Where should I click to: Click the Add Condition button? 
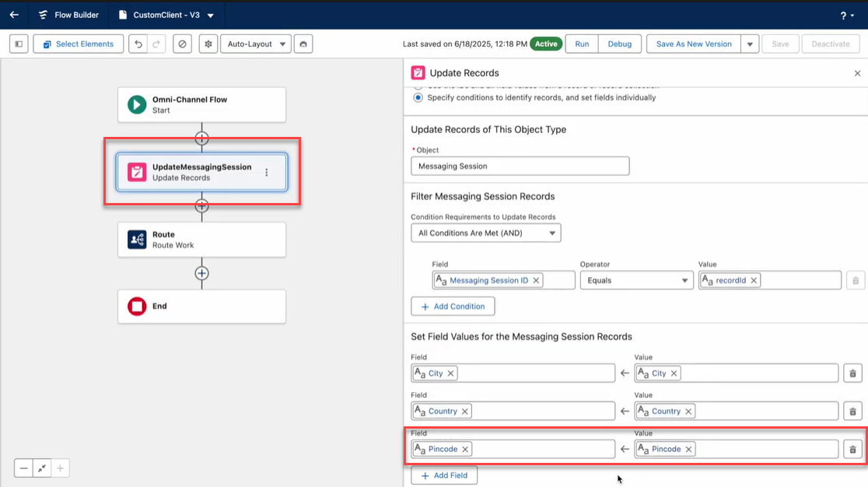pos(453,307)
